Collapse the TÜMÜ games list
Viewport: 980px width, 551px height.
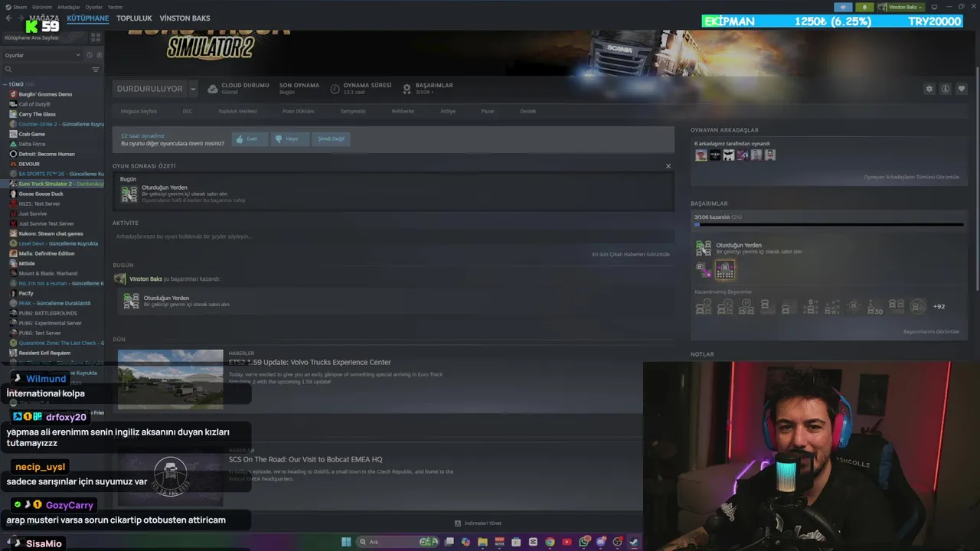tap(5, 84)
